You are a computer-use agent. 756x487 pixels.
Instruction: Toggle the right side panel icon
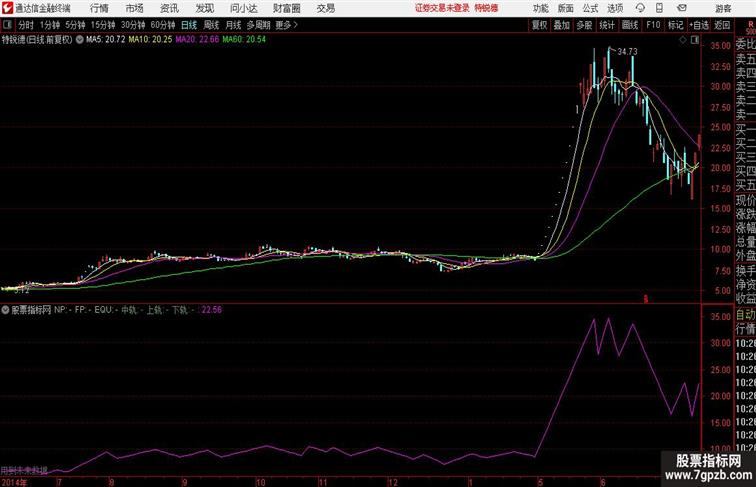(695, 41)
